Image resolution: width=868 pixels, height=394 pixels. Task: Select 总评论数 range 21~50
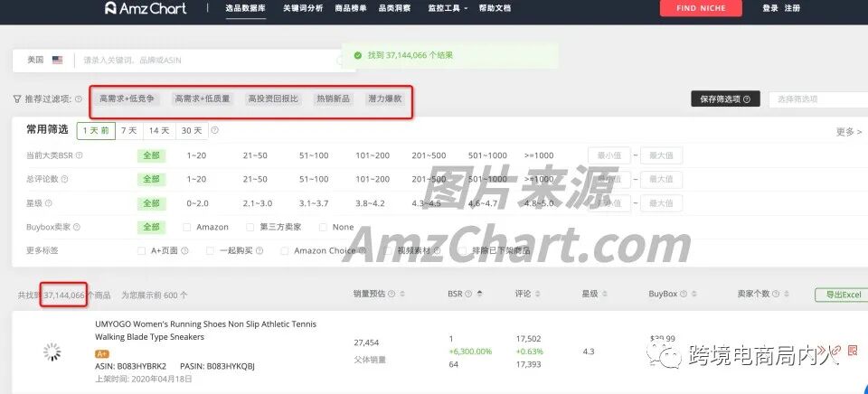(255, 179)
